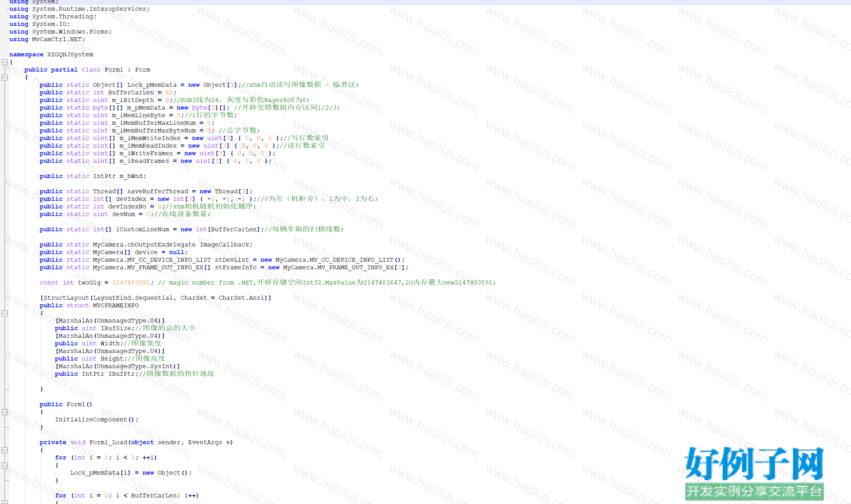Click the 'InitializeComponent();' call
The width and height of the screenshot is (851, 504).
[97, 420]
